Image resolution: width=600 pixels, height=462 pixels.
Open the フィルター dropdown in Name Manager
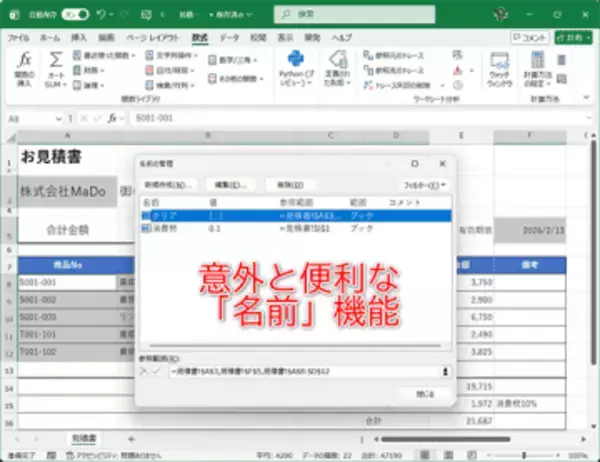click(x=424, y=185)
